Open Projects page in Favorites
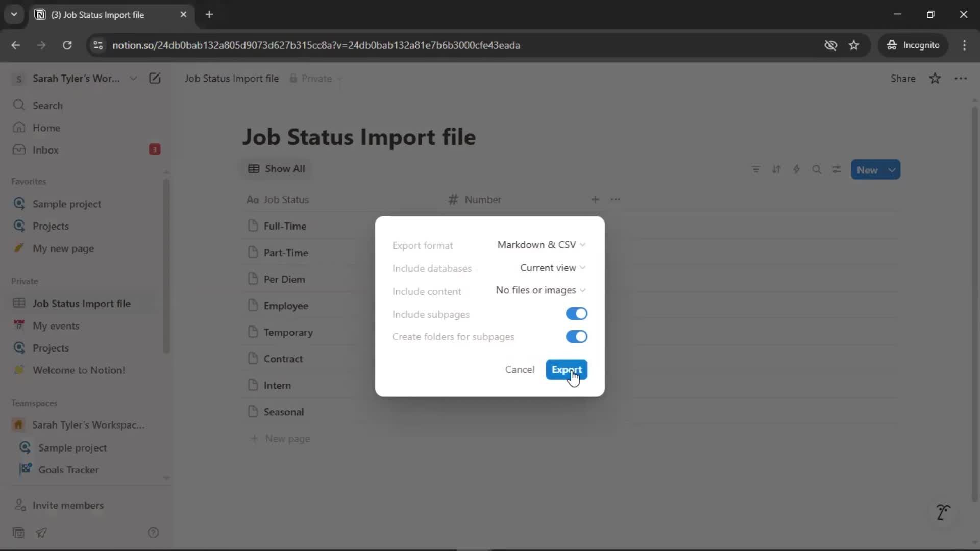Screen dimensions: 980x551 coord(51,226)
